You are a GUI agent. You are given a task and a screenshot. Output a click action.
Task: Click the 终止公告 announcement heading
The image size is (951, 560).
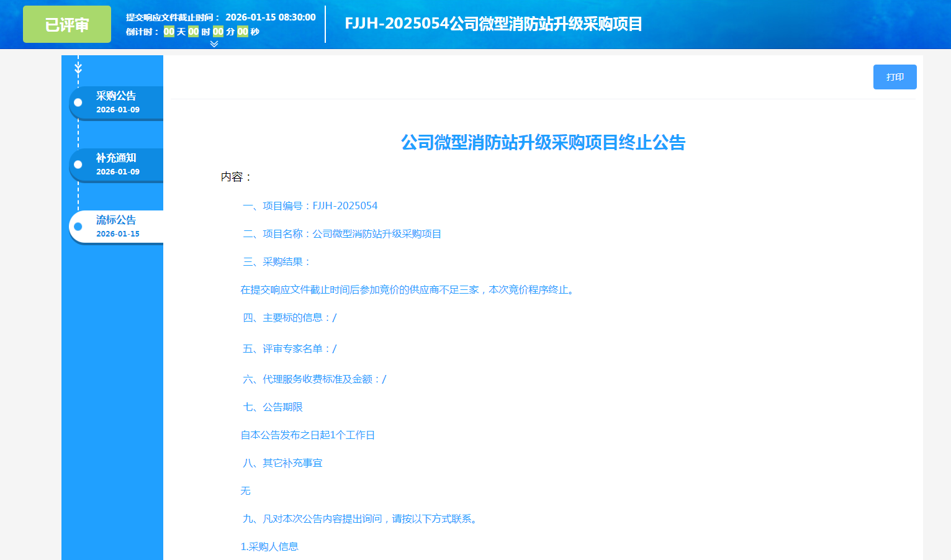click(543, 142)
